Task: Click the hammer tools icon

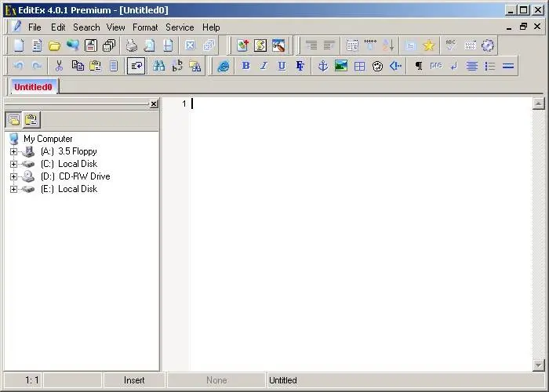Action: coord(278,45)
